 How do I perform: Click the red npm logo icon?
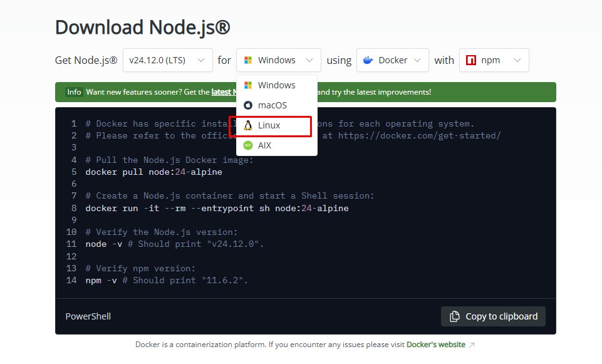(471, 60)
